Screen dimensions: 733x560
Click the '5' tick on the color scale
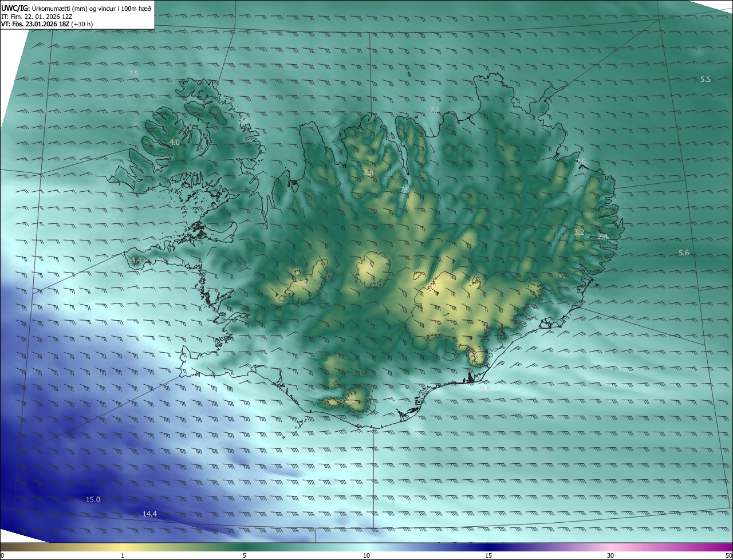[x=245, y=555]
